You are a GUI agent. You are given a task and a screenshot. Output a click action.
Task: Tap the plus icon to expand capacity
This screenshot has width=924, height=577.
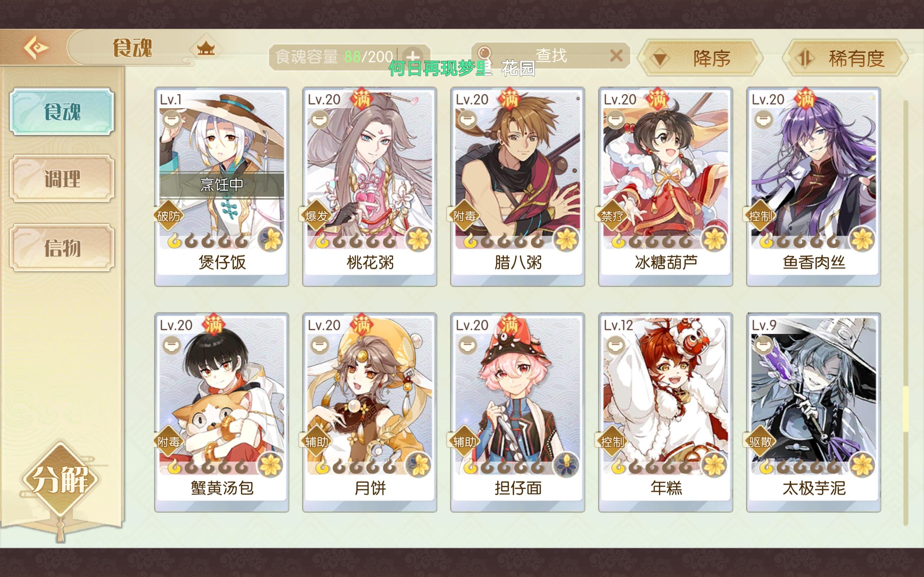pos(413,57)
